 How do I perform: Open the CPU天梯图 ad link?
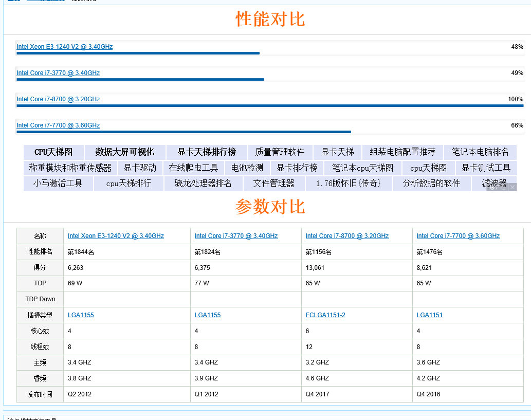tap(53, 152)
